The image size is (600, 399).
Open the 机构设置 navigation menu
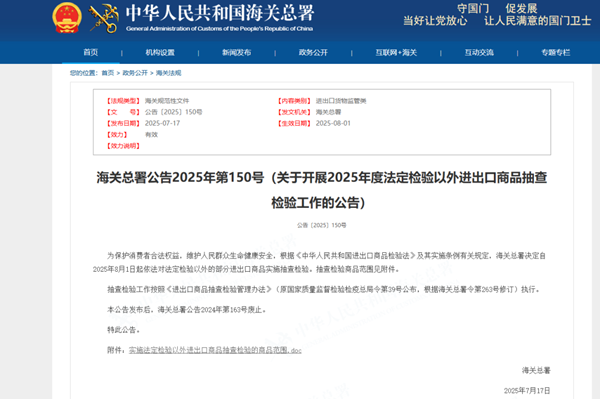[160, 52]
